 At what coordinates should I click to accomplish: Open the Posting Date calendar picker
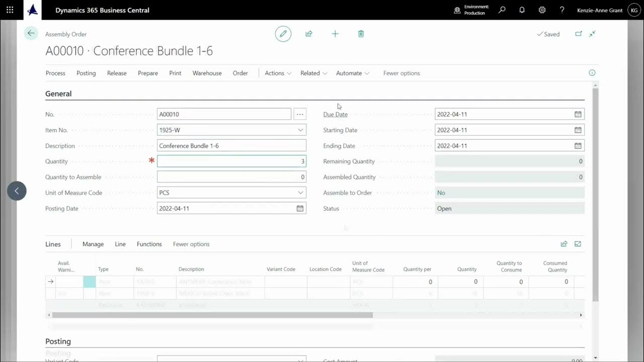click(300, 208)
